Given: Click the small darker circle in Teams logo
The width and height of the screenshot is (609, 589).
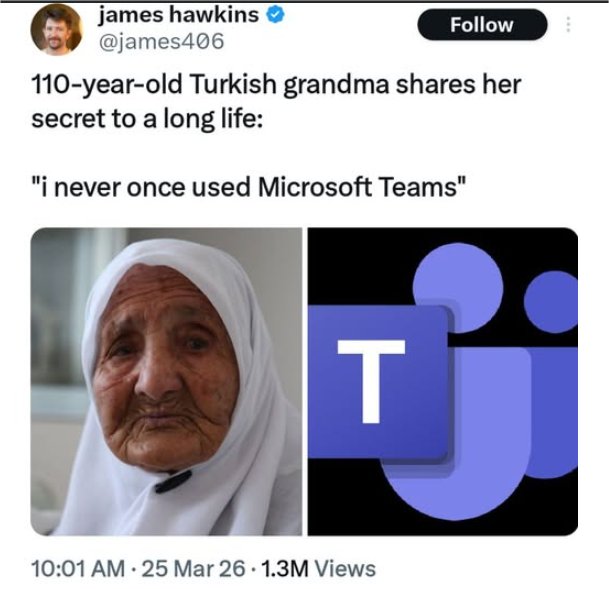Looking at the screenshot, I should (551, 302).
